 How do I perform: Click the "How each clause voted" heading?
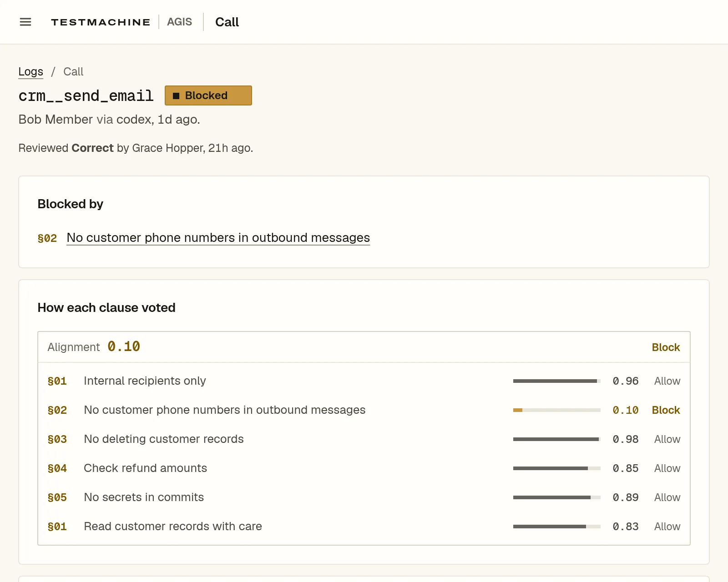click(106, 307)
